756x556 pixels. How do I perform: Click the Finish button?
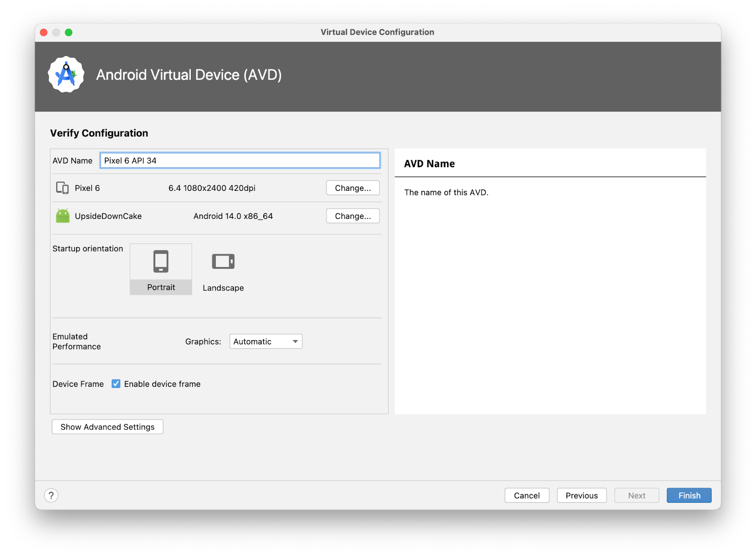(688, 495)
